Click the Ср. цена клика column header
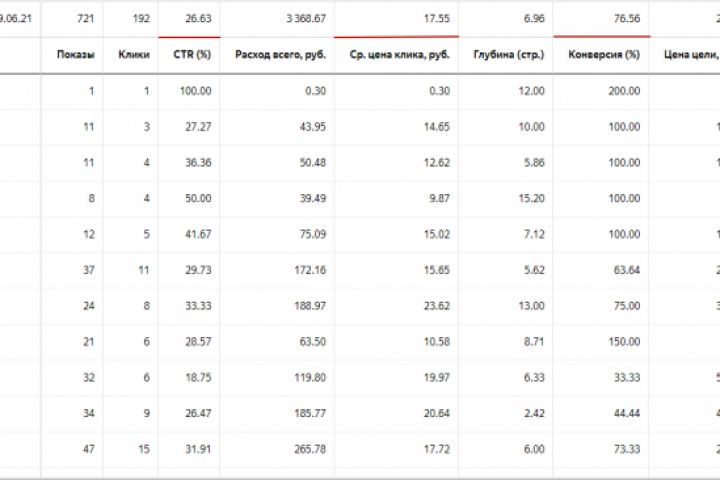The width and height of the screenshot is (720, 480). (x=395, y=55)
